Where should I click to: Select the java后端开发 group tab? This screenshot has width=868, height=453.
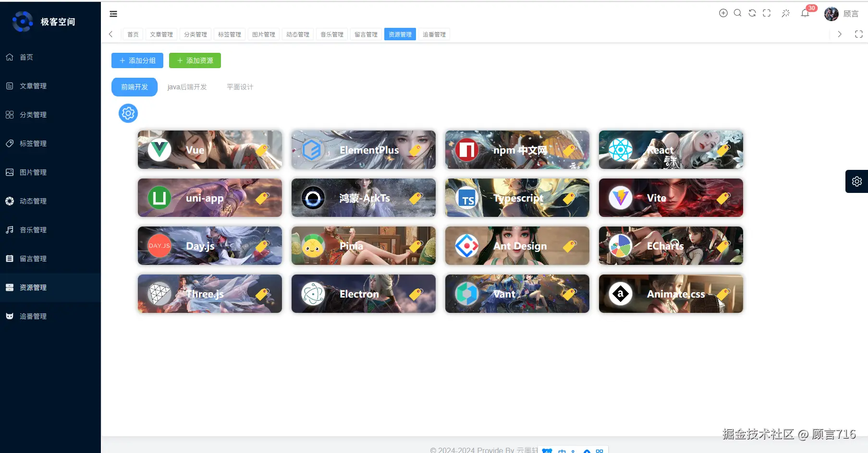[x=187, y=87]
